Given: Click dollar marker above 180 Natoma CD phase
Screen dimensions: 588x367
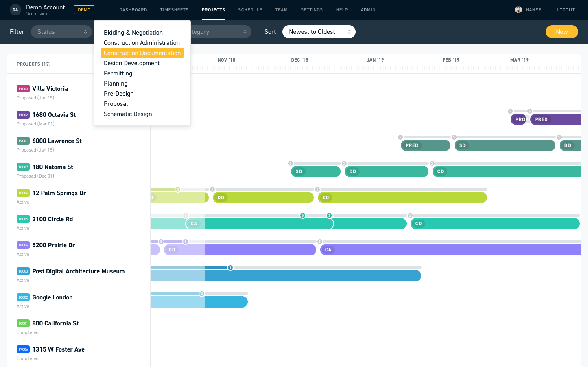Looking at the screenshot, I should (432, 163).
